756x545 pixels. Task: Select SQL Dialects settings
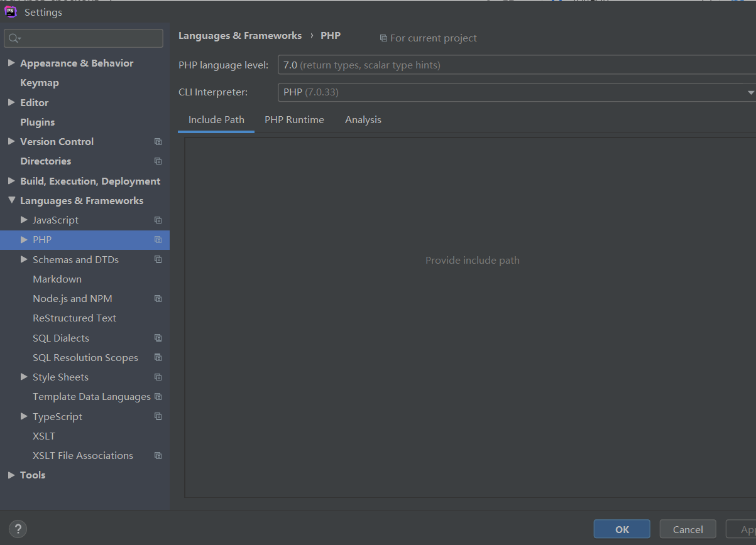(61, 338)
